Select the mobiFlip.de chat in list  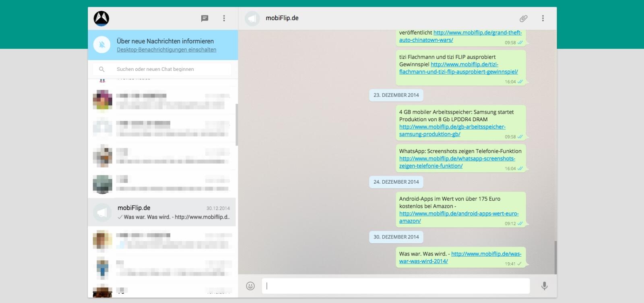coord(162,212)
